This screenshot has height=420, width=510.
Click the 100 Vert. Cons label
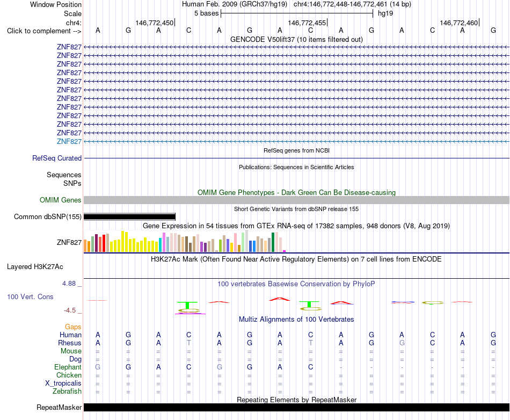pyautogui.click(x=30, y=296)
